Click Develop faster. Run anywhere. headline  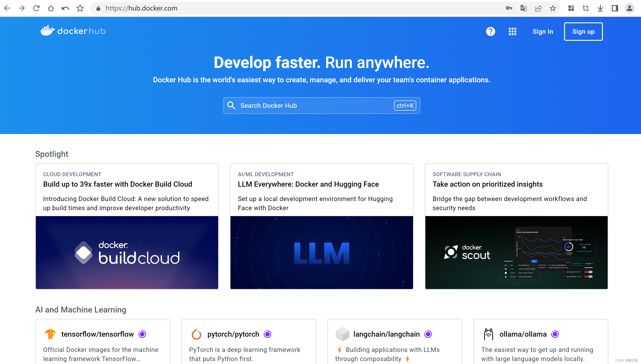(321, 62)
